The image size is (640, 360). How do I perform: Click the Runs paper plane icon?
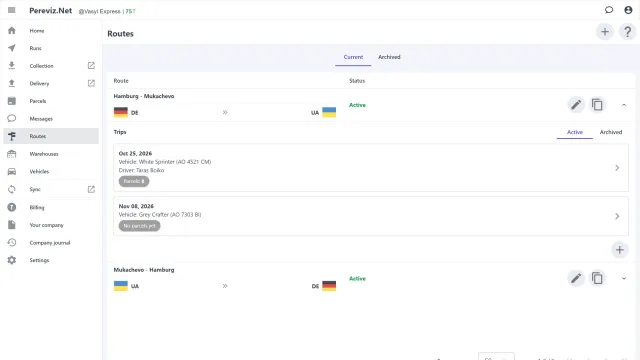coord(12,48)
